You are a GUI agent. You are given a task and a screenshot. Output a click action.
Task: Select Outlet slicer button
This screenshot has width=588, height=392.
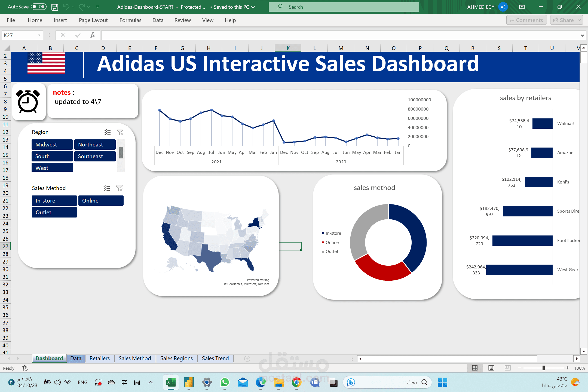tap(54, 212)
